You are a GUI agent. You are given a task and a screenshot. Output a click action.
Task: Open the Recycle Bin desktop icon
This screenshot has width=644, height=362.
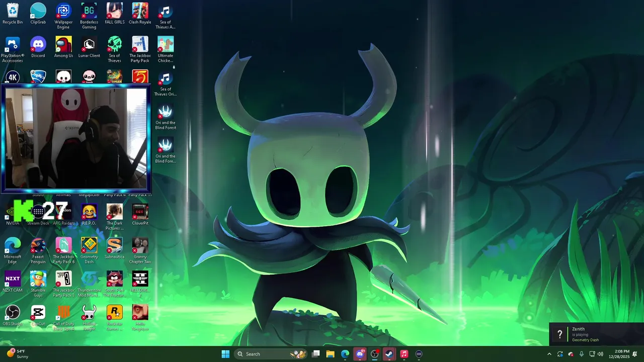[x=13, y=14]
